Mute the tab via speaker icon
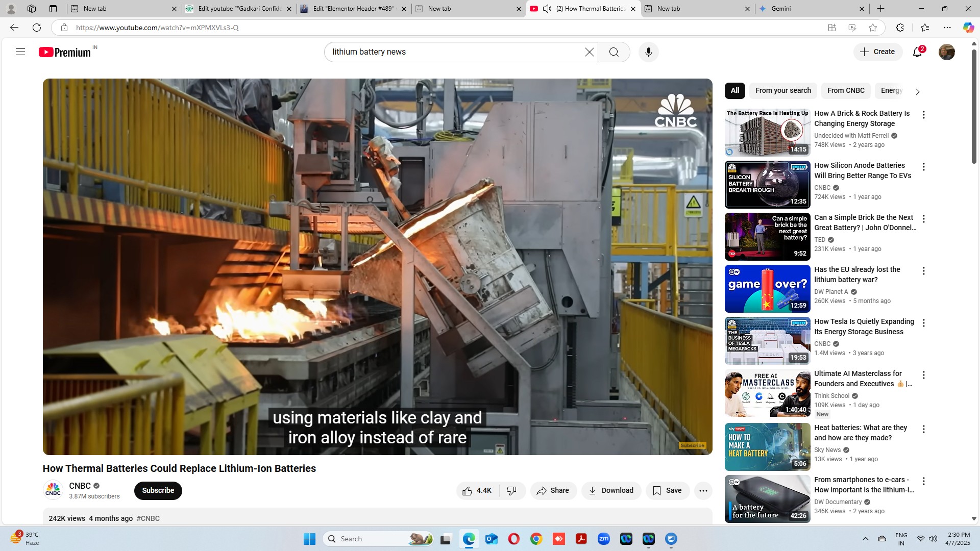The image size is (980, 551). pyautogui.click(x=547, y=9)
